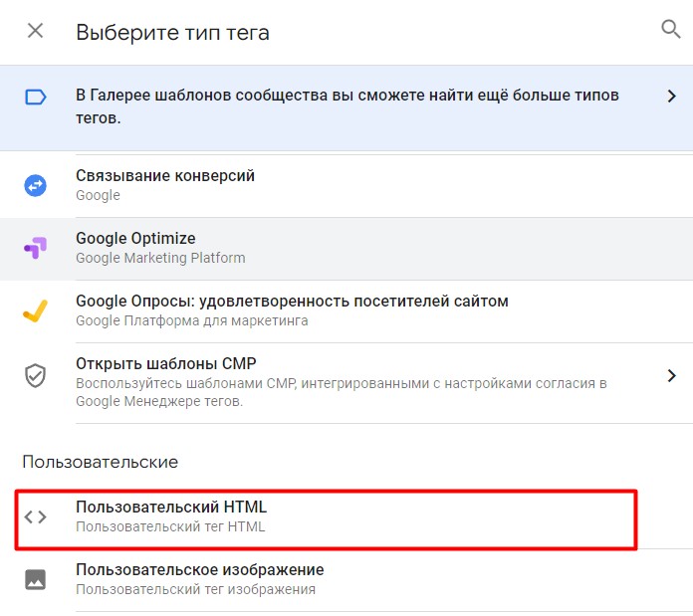This screenshot has width=693, height=616.
Task: Select the Связывание конверсий tag type
Action: click(x=165, y=176)
